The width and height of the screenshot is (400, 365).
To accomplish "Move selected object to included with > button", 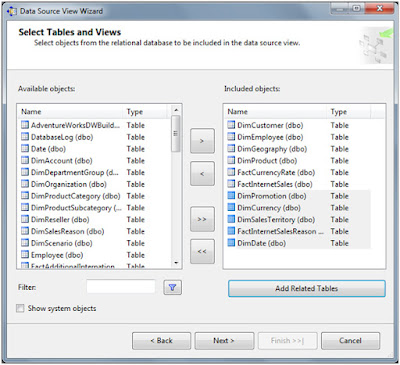I will [202, 141].
